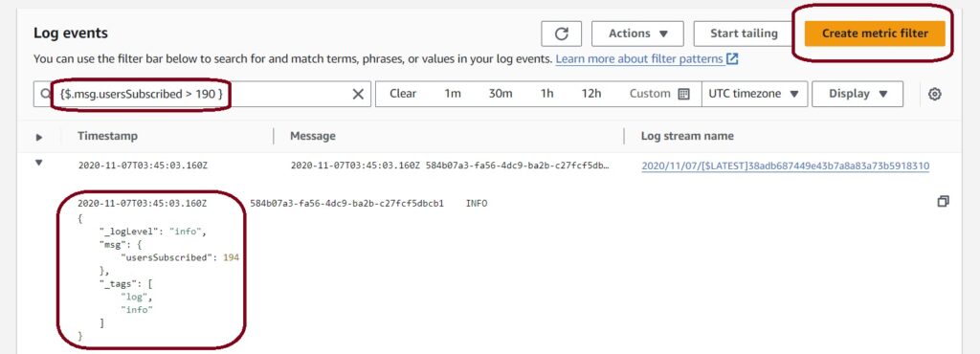
Task: Select the 1m time range
Action: 453,94
